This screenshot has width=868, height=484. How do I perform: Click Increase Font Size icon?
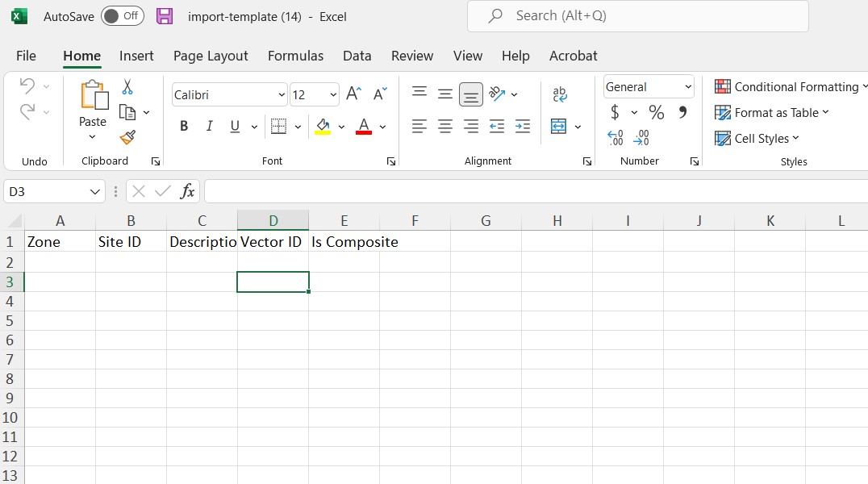[353, 93]
